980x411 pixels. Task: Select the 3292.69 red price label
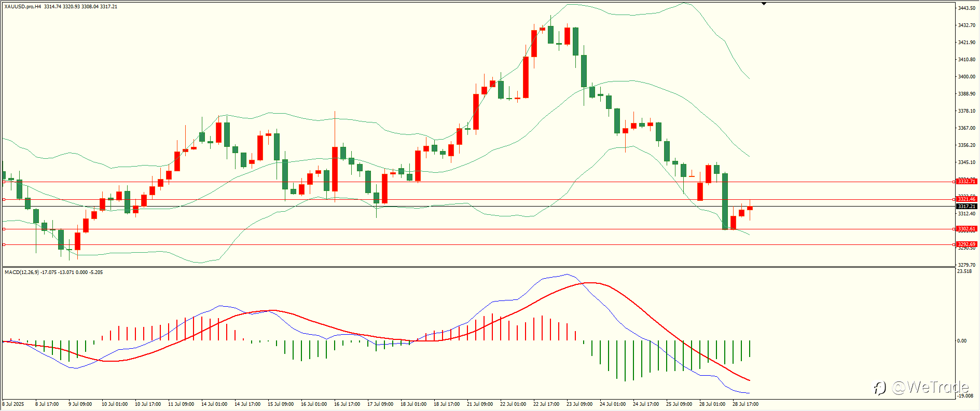coord(967,244)
